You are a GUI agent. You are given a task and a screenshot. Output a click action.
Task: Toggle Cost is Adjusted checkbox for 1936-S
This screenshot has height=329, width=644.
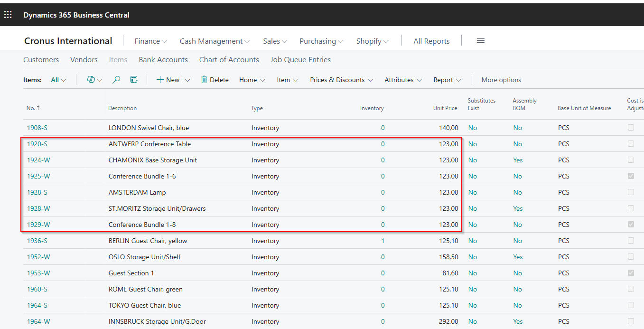[631, 241]
